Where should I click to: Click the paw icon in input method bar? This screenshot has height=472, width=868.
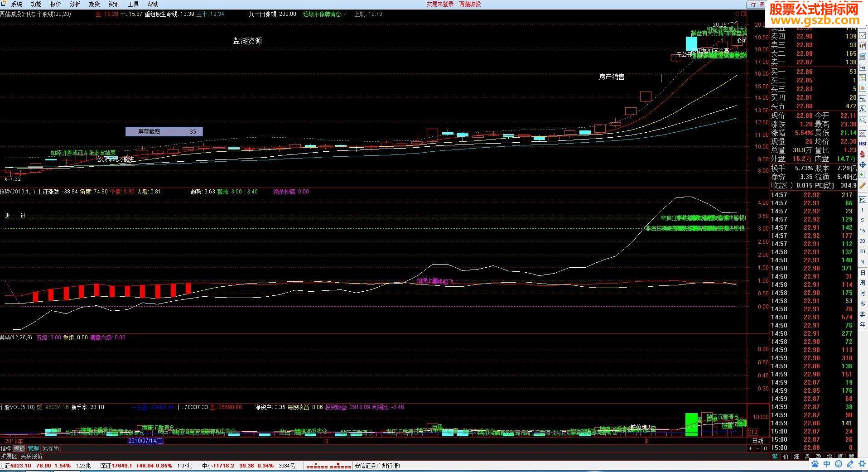[815, 464]
